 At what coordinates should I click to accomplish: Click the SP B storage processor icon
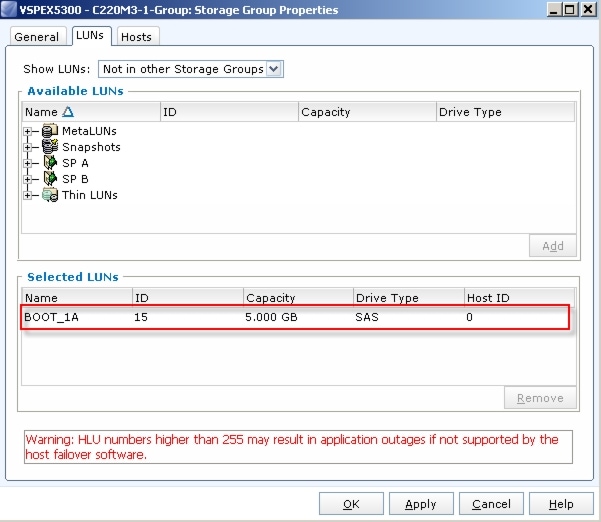tap(50, 179)
